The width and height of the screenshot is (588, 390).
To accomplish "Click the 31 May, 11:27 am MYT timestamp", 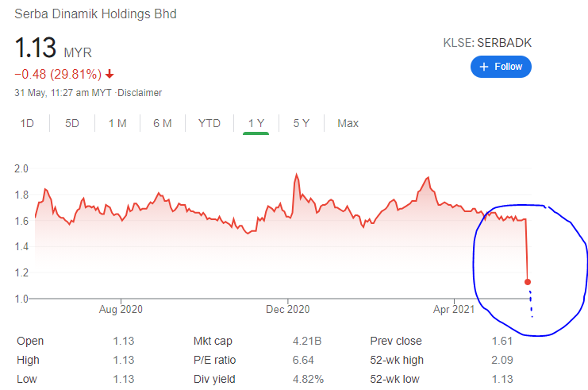I will pos(63,93).
